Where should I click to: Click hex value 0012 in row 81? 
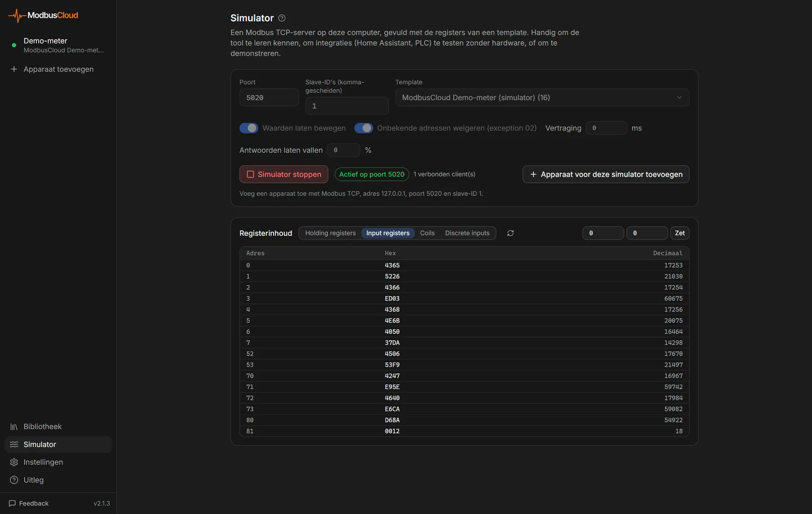pyautogui.click(x=392, y=431)
